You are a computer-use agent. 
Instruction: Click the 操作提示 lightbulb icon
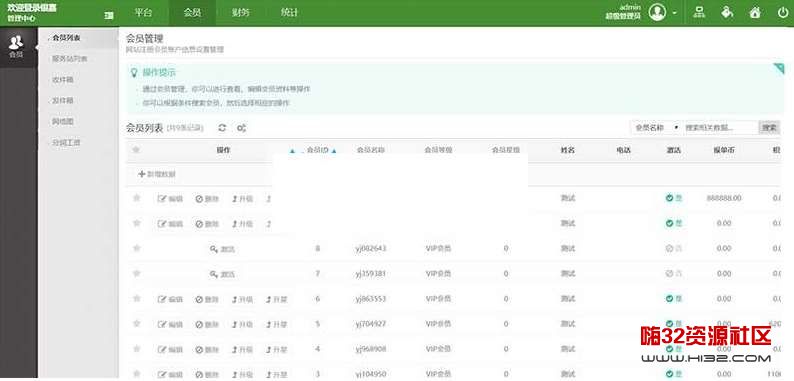pyautogui.click(x=134, y=72)
